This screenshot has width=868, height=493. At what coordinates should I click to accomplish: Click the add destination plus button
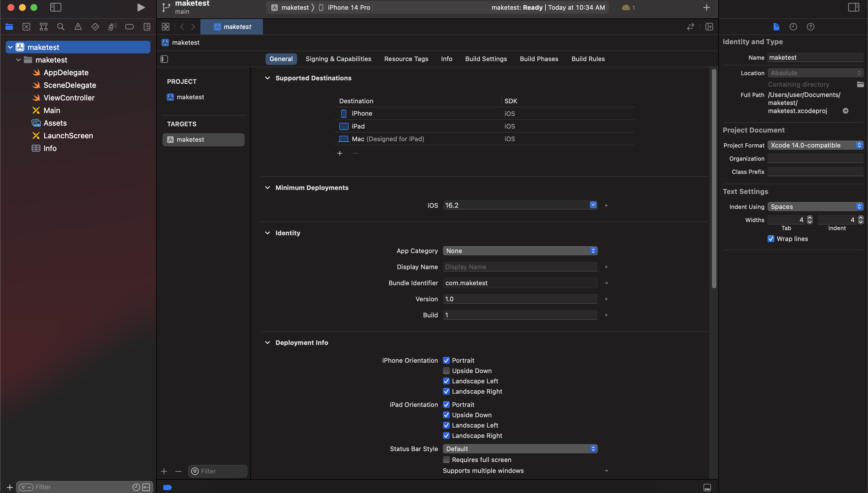(x=340, y=154)
